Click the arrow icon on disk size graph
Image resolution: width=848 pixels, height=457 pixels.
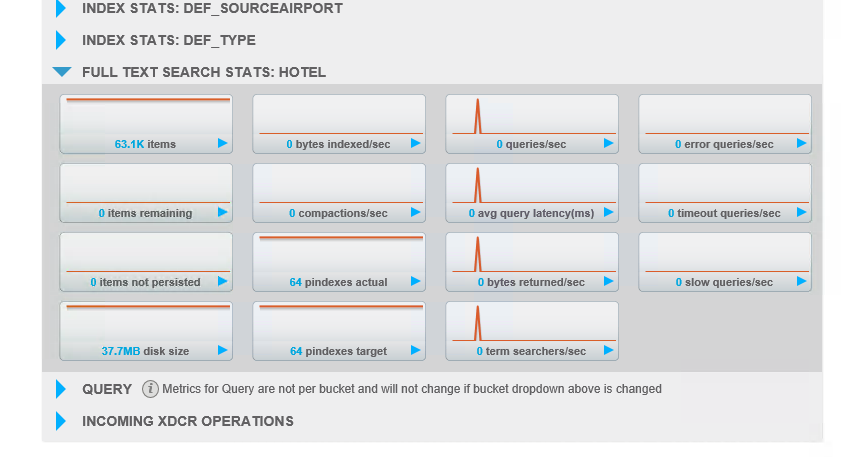[223, 351]
